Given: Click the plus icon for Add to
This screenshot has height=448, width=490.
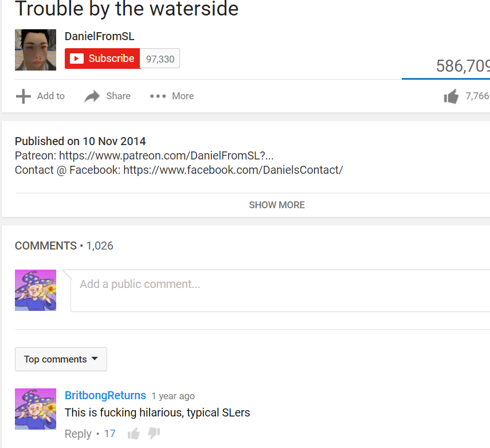Looking at the screenshot, I should point(23,96).
